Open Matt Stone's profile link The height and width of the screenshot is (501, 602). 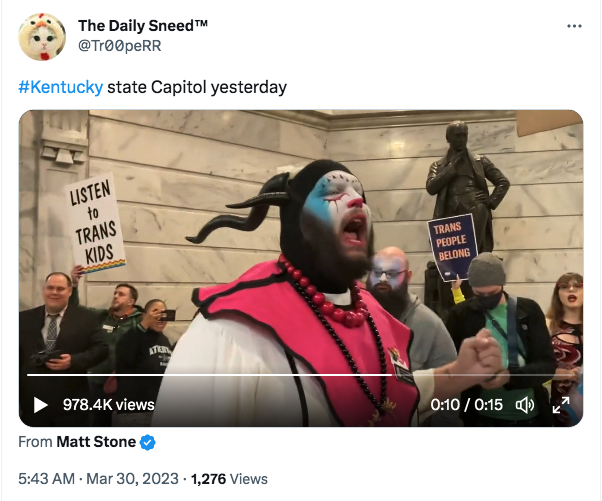[x=96, y=442]
